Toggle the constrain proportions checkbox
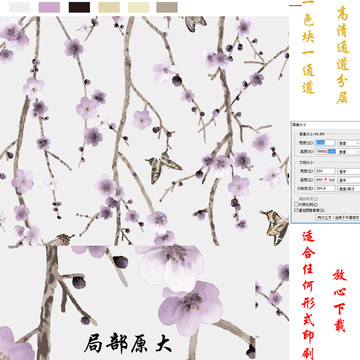360x360 pixels. click(296, 204)
